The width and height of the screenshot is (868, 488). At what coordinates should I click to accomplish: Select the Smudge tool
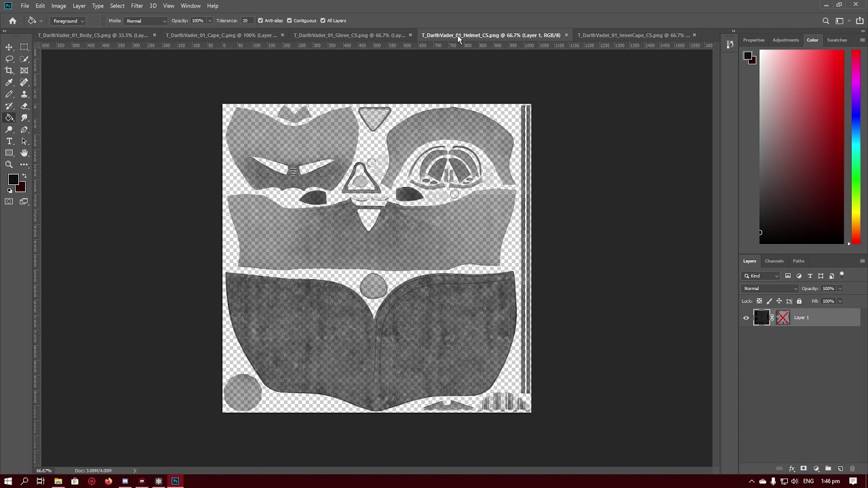[24, 118]
